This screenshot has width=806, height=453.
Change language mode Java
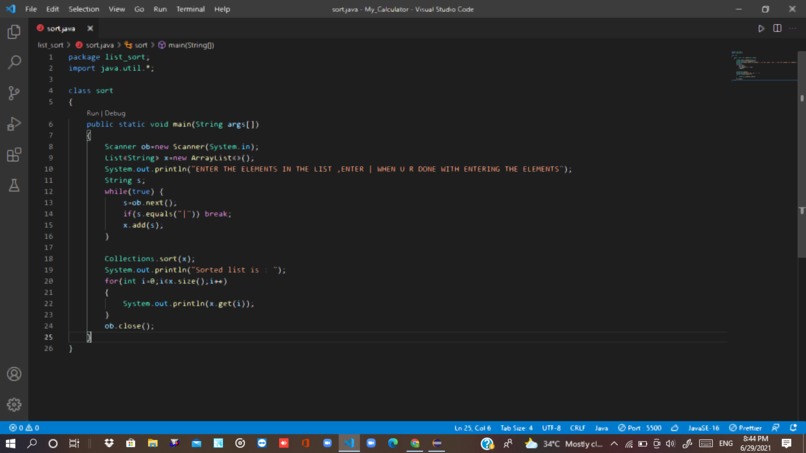(601, 428)
